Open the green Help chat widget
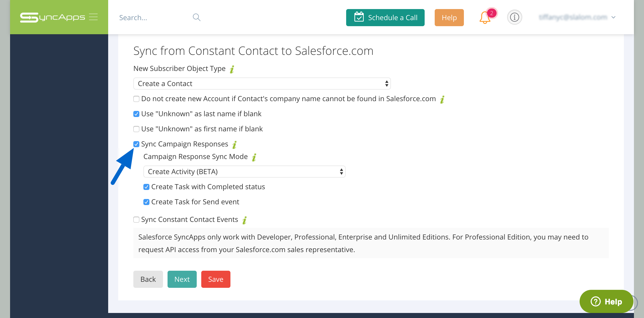 click(606, 301)
